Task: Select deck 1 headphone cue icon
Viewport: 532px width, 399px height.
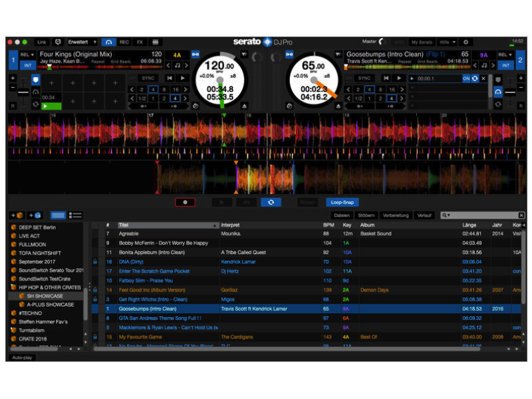Action: [x=36, y=92]
